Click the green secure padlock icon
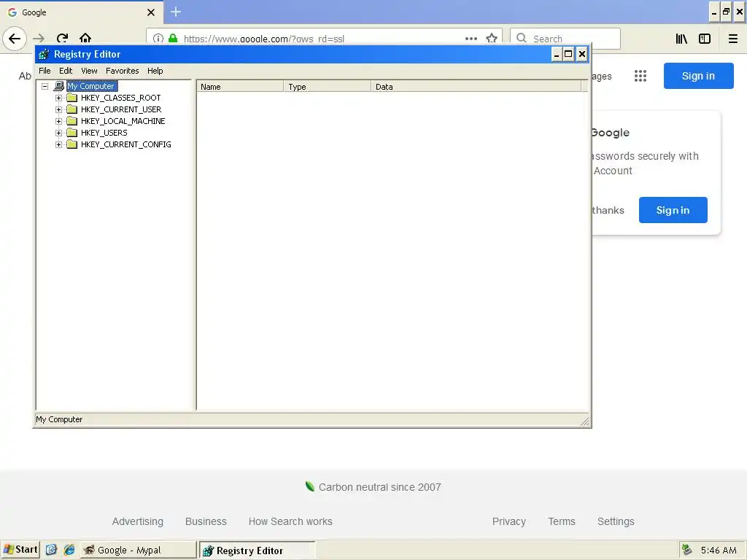The width and height of the screenshot is (747, 560). click(x=173, y=39)
